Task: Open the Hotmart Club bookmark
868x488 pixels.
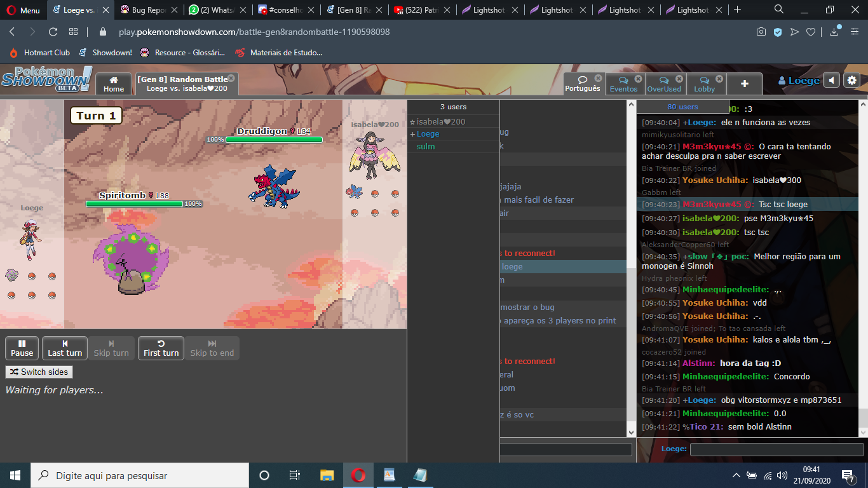Action: pos(39,53)
